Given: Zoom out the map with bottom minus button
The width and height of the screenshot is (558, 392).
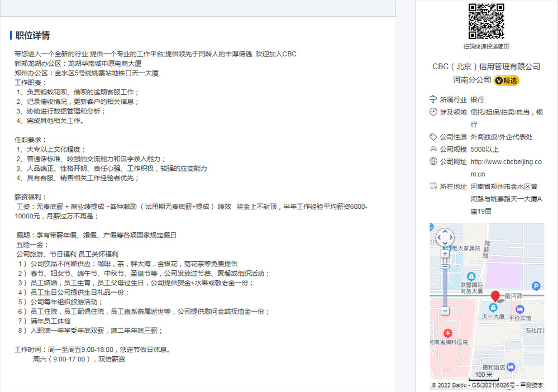Looking at the screenshot, I should [445, 310].
